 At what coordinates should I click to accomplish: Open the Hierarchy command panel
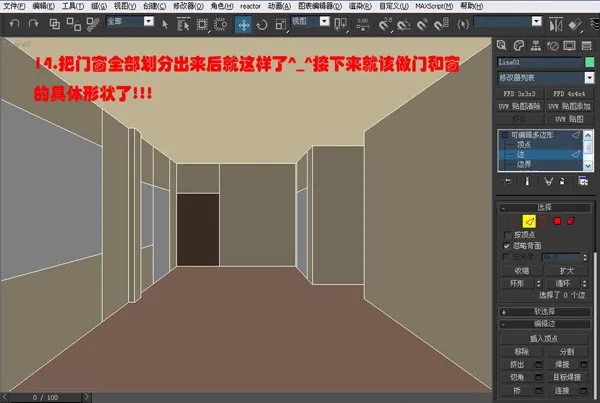pos(536,46)
